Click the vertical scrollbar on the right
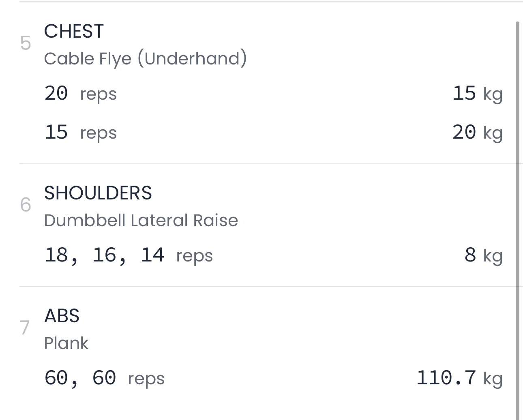 pos(517,219)
